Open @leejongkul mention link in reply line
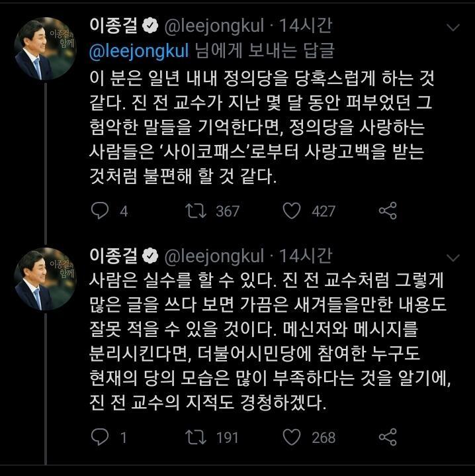The width and height of the screenshot is (475, 476). pyautogui.click(x=139, y=50)
